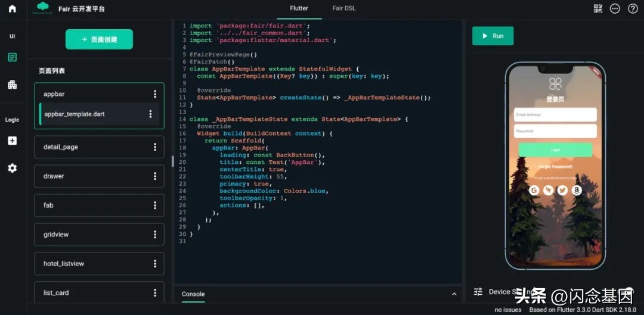Open three-dot menu for gridview item
This screenshot has width=644, height=315.
pyautogui.click(x=155, y=235)
